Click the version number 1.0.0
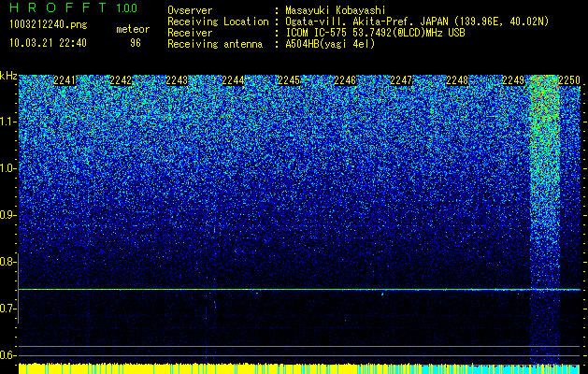 tap(127, 8)
